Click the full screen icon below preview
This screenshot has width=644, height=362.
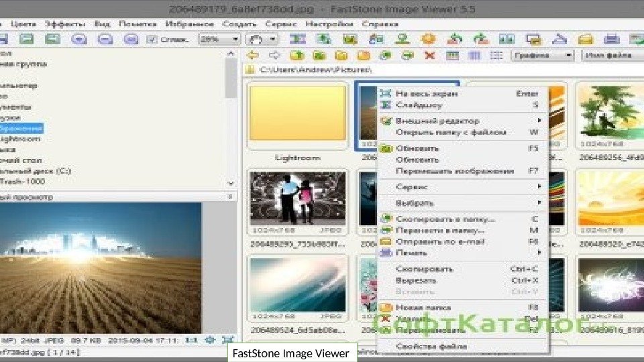228,341
